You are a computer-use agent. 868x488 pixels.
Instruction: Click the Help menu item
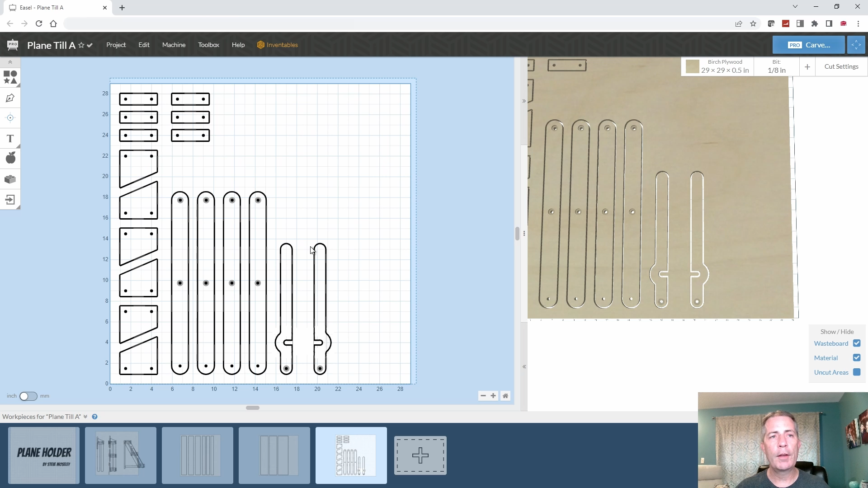tap(238, 45)
